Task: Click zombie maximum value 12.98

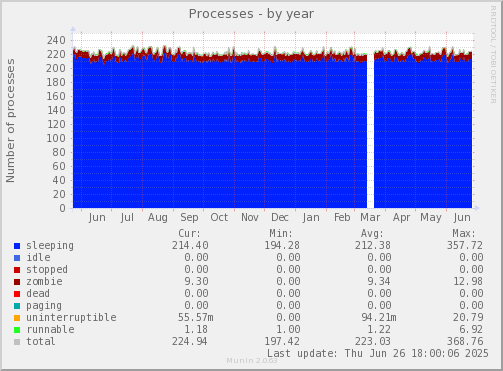Action: [468, 281]
